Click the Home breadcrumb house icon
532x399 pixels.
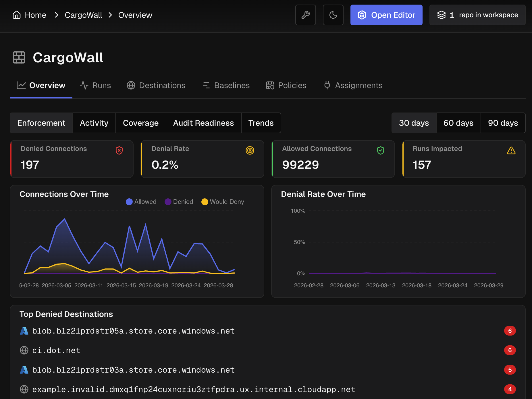click(x=16, y=15)
